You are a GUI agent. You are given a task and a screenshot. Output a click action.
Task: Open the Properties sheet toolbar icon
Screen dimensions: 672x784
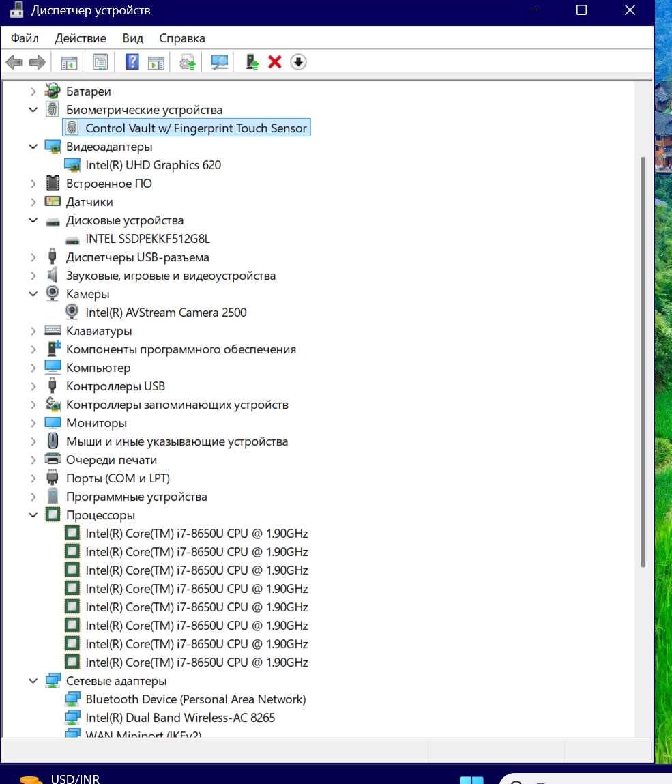pos(100,62)
